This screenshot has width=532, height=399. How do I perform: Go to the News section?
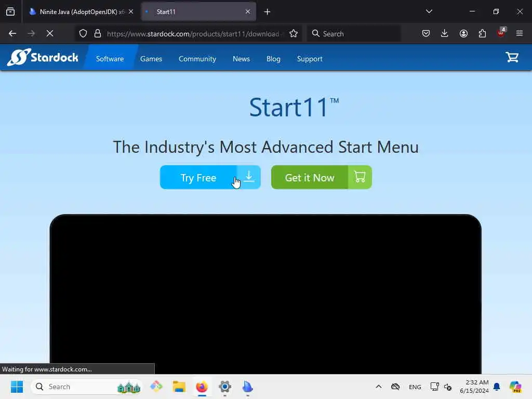[x=241, y=59]
